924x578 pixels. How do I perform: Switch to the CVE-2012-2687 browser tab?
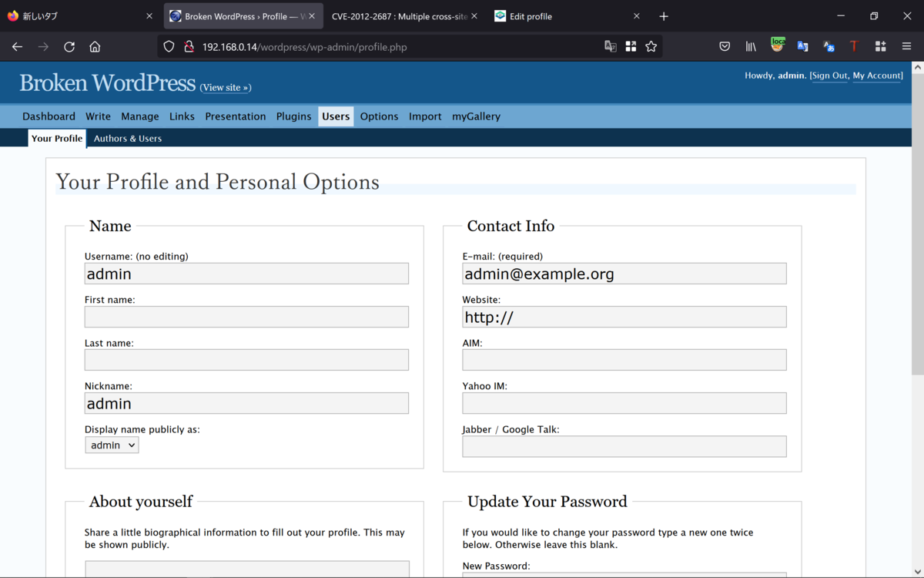pyautogui.click(x=406, y=16)
